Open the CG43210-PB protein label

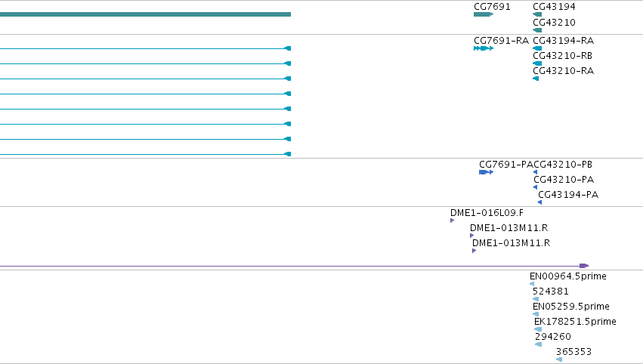click(563, 165)
